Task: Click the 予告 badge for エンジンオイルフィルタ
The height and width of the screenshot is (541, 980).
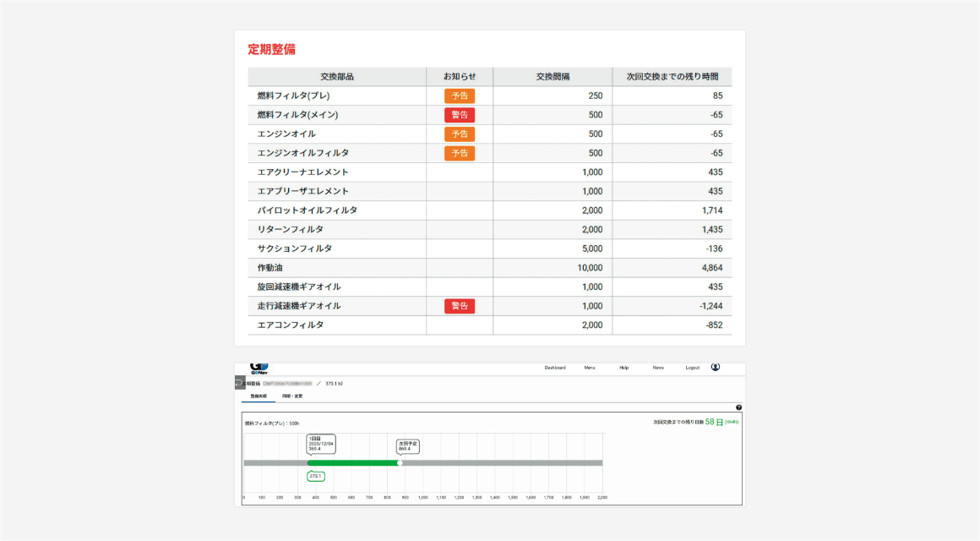Action: click(x=460, y=152)
